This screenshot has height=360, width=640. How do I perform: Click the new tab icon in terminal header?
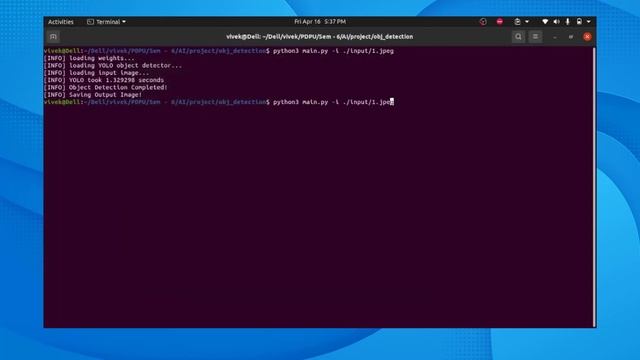click(53, 37)
